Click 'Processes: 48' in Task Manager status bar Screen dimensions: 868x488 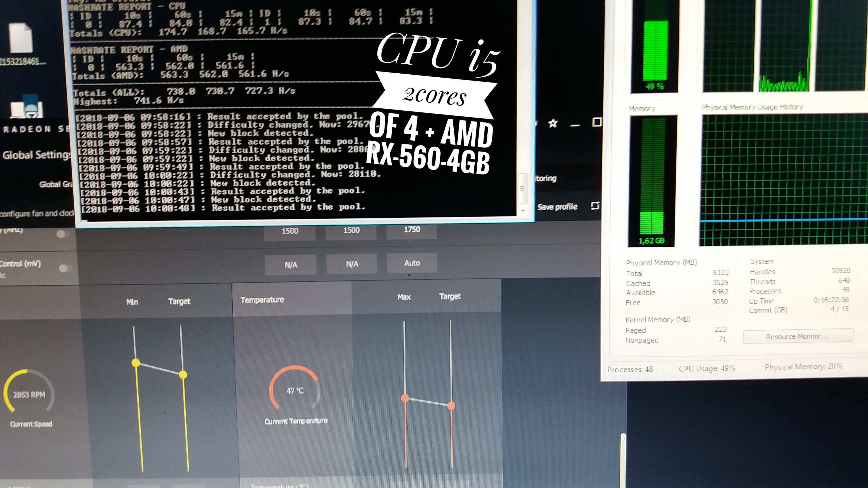coord(630,369)
